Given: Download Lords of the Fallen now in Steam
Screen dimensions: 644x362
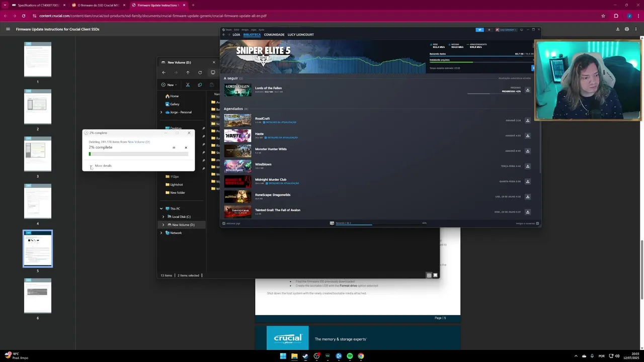Looking at the screenshot, I should click(527, 90).
